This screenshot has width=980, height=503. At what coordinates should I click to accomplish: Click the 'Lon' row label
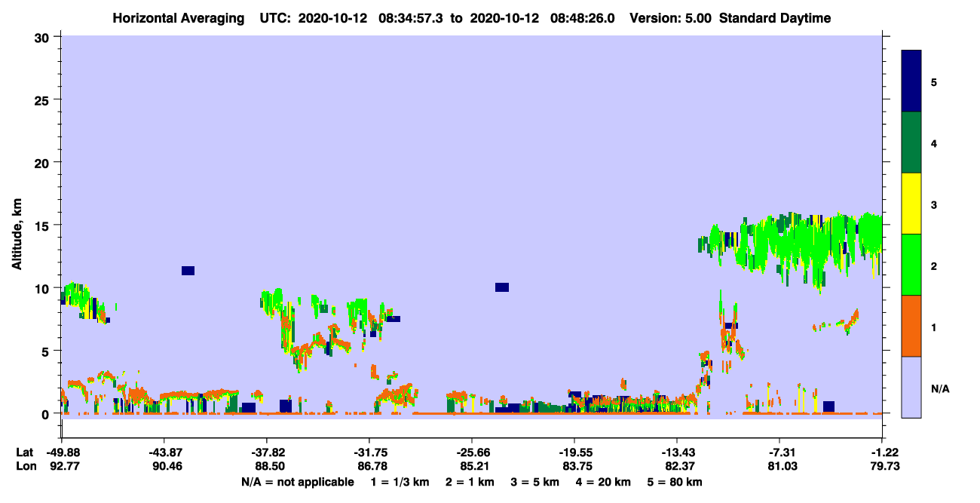(x=25, y=467)
